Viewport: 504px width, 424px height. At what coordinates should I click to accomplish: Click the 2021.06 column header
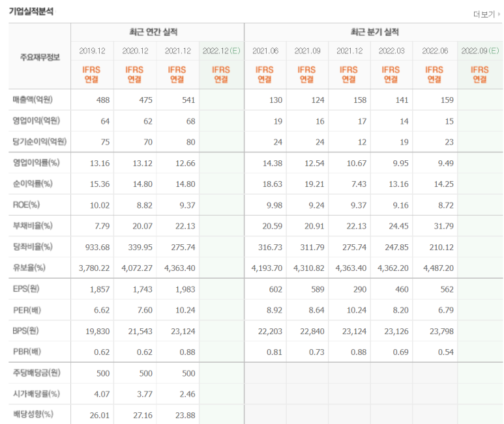point(265,51)
